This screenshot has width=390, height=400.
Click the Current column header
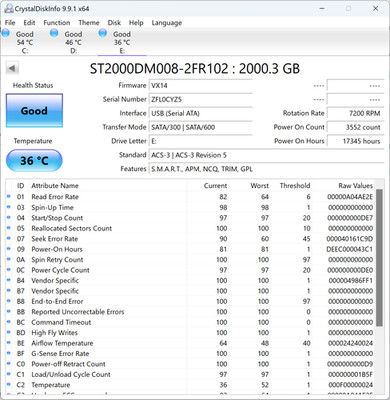point(215,186)
